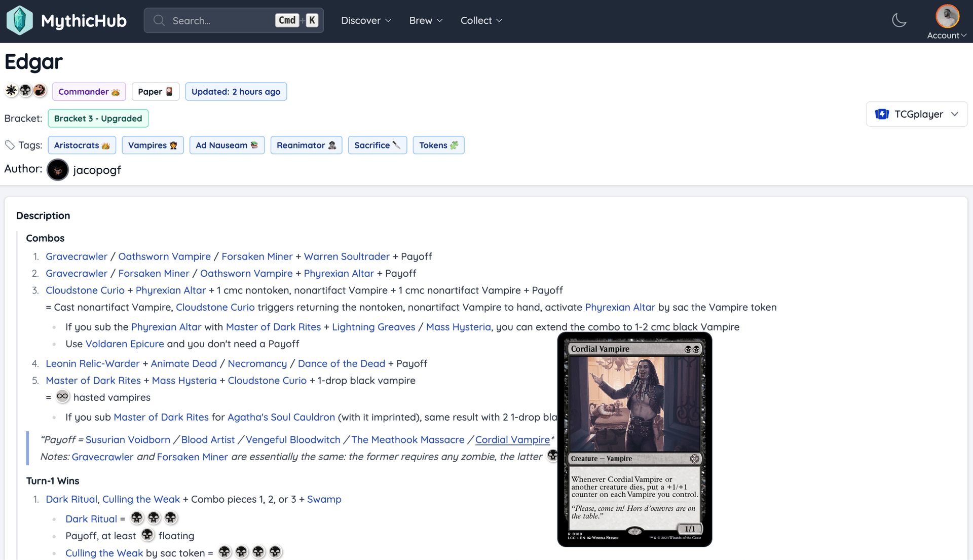This screenshot has height=560, width=973.
Task: Expand the Brew dropdown menu
Action: click(x=426, y=20)
